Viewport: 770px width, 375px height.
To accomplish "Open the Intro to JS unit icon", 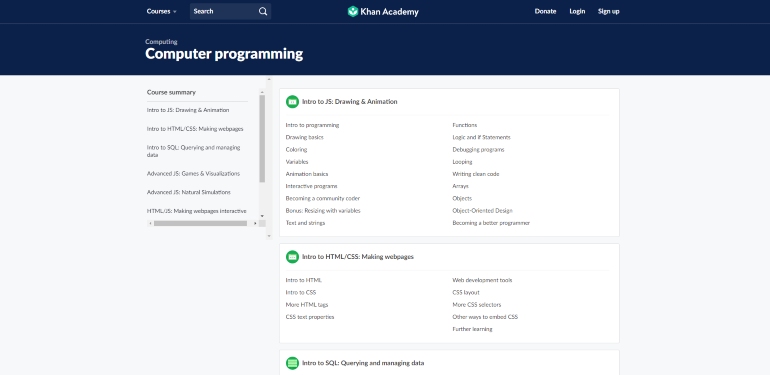I will tap(292, 102).
